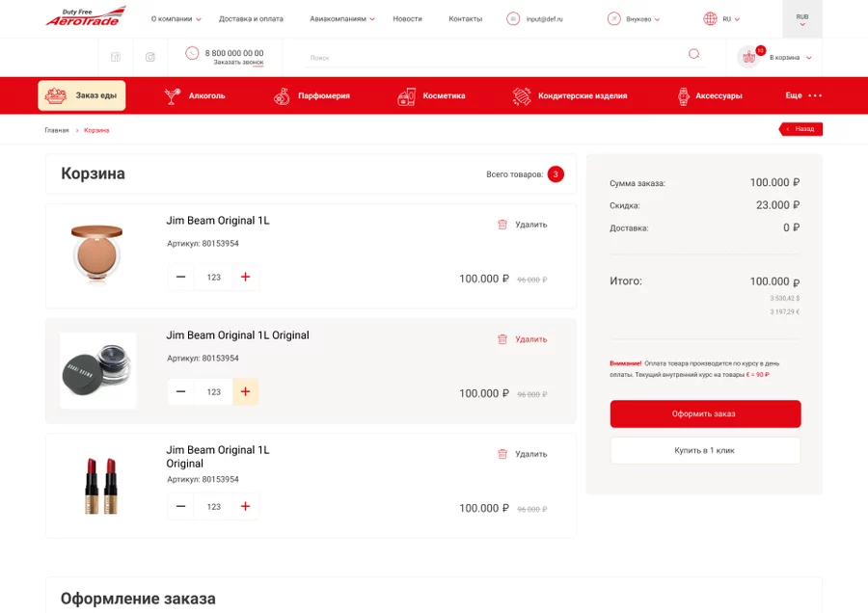The height and width of the screenshot is (613, 868).
Task: Click quantity field of bronzer powder item
Action: pyautogui.click(x=214, y=278)
